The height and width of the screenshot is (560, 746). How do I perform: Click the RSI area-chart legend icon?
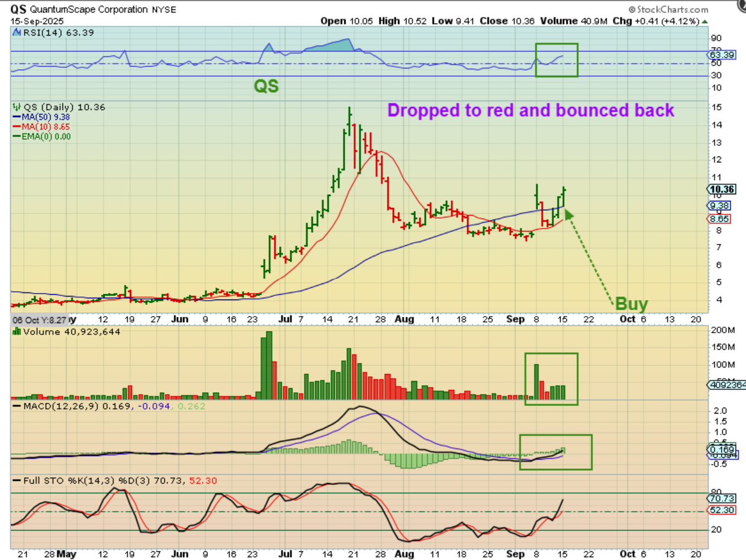(15, 33)
